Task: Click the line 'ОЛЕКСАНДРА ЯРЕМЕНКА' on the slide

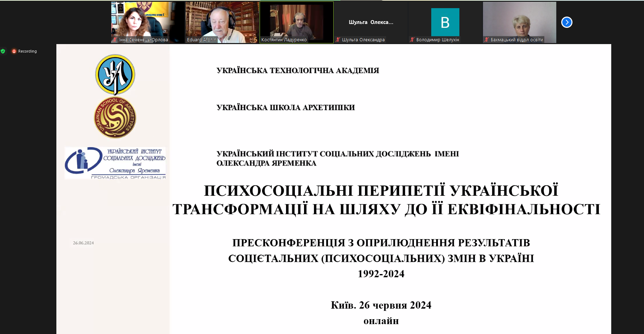Action: 266,163
